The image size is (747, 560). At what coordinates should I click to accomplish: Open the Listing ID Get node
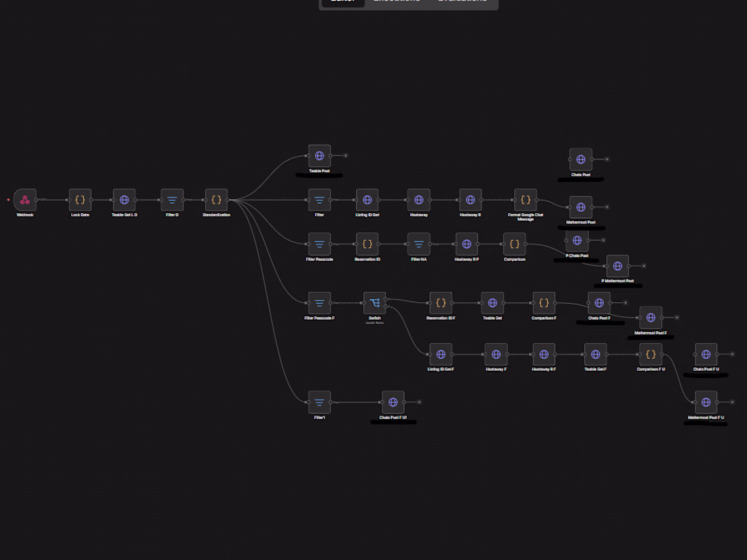367,200
